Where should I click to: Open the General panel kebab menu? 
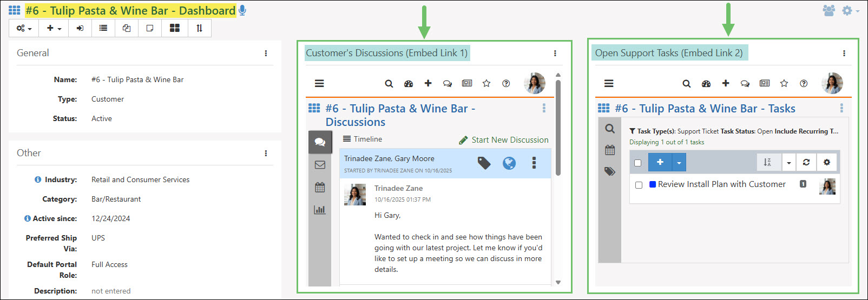pyautogui.click(x=266, y=53)
